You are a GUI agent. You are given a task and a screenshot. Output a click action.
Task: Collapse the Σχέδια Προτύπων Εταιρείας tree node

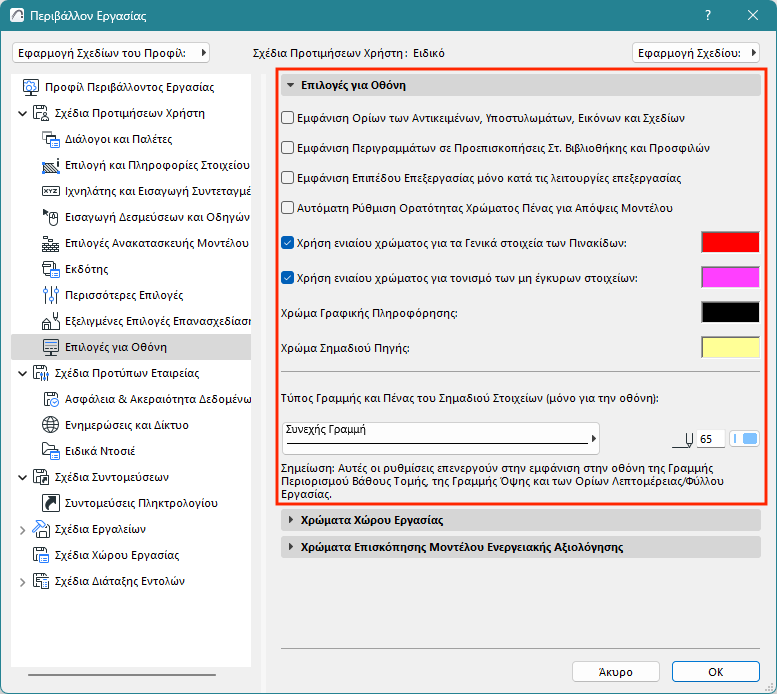coord(22,374)
